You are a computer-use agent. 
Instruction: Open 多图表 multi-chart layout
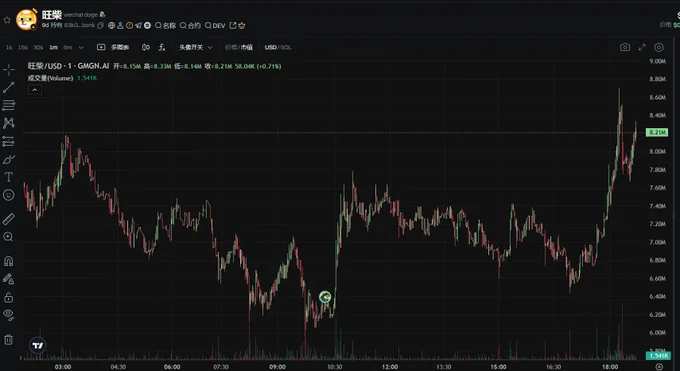coord(113,47)
